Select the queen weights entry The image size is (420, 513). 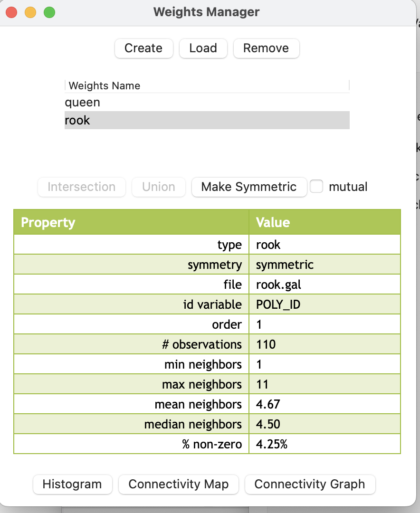pyautogui.click(x=207, y=103)
